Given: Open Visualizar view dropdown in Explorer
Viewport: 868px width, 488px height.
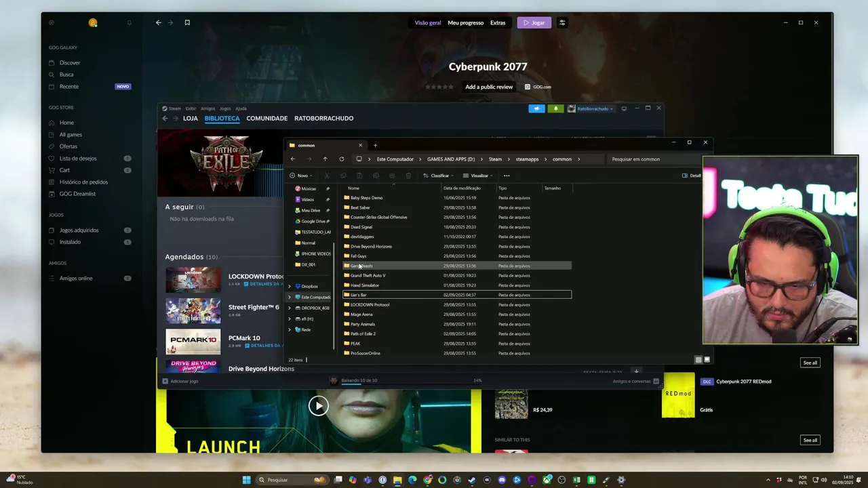Looking at the screenshot, I should (x=477, y=176).
